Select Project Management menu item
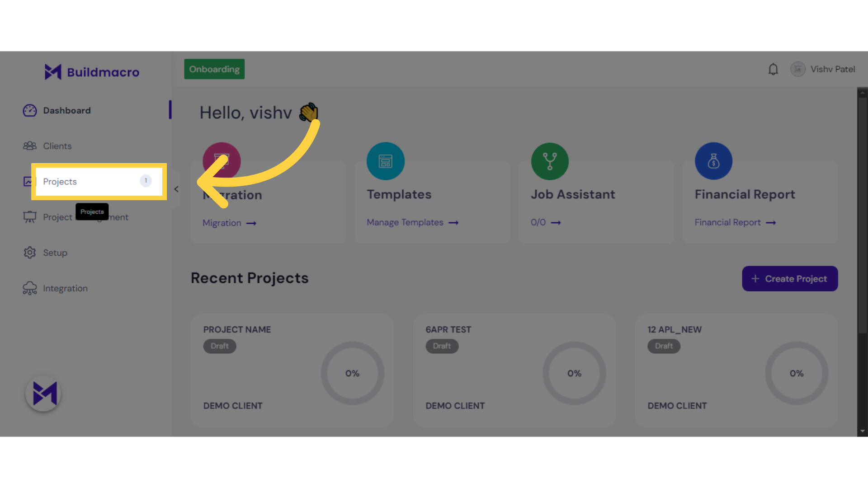The height and width of the screenshot is (488, 868). [85, 217]
